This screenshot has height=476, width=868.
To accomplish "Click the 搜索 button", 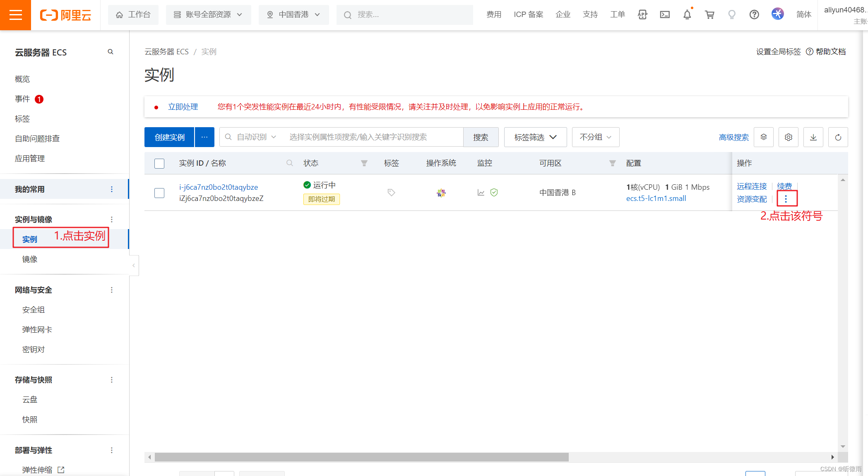I will 481,137.
